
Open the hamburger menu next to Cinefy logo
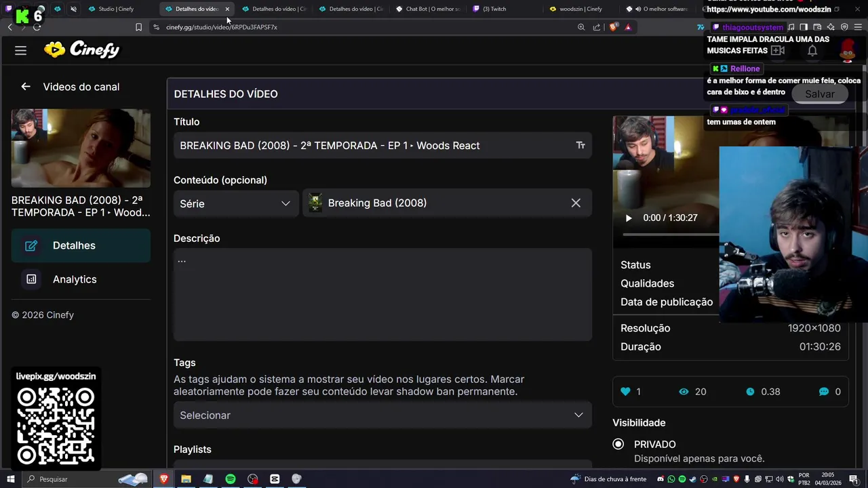click(20, 50)
